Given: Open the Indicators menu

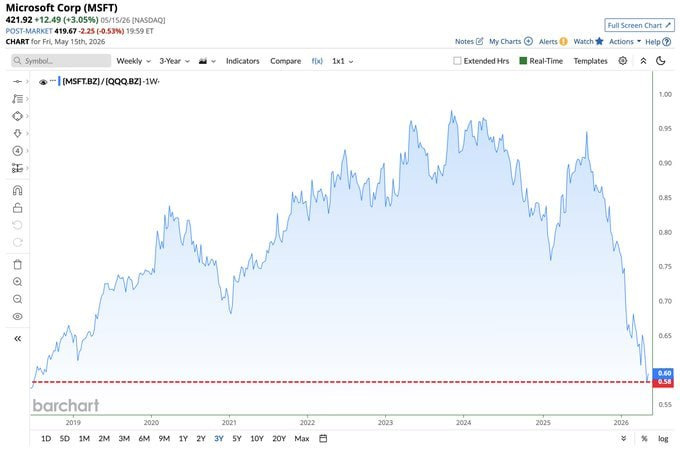Looking at the screenshot, I should coord(242,61).
